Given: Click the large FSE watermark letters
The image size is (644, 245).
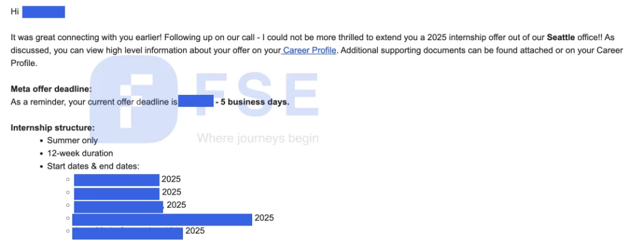Looking at the screenshot, I should 257,94.
